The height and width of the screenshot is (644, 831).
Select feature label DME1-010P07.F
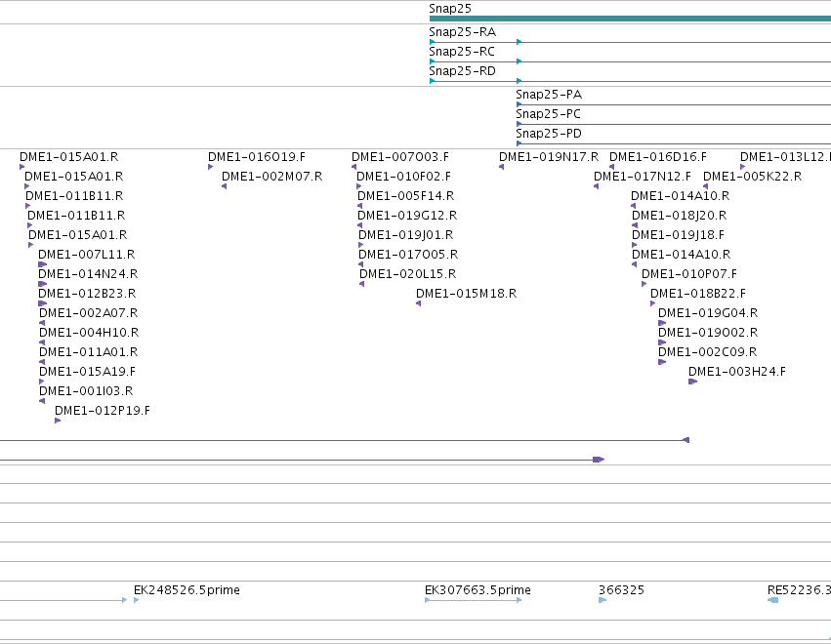pos(689,274)
